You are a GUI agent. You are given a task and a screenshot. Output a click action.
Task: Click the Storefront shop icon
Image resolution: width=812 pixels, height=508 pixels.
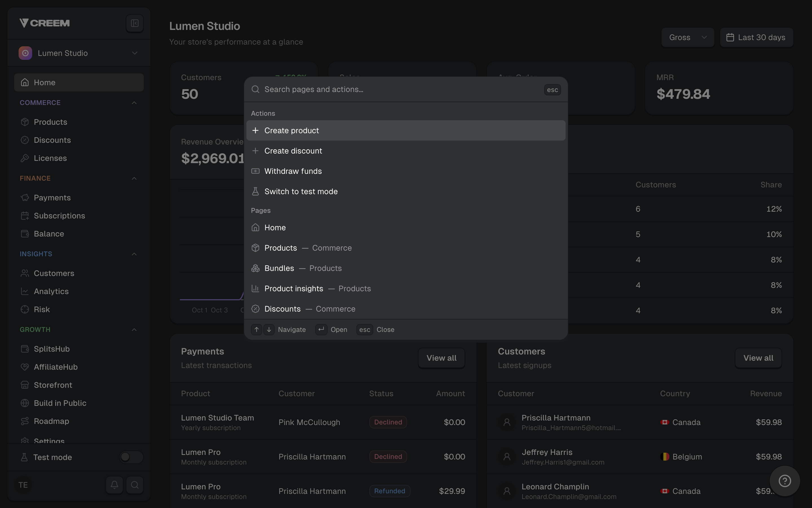(x=25, y=385)
